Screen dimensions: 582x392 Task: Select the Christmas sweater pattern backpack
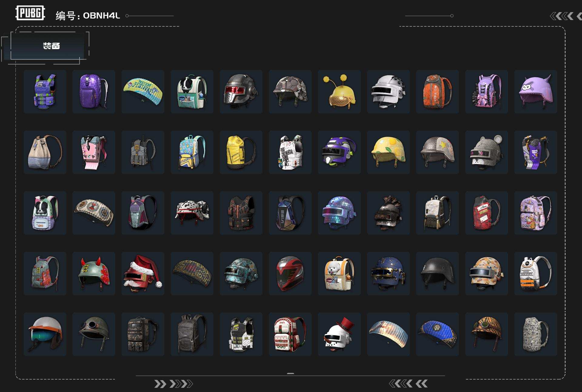tap(290, 334)
